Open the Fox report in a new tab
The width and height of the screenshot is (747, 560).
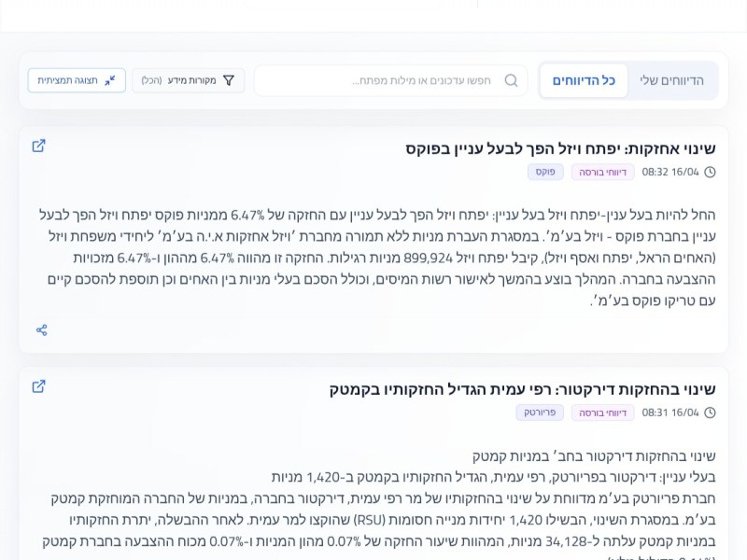(x=39, y=147)
